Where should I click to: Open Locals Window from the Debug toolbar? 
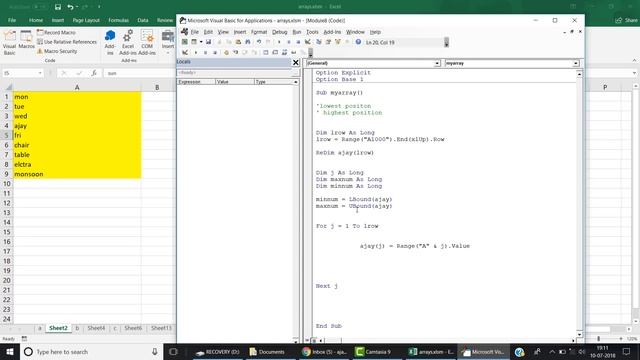[266, 52]
